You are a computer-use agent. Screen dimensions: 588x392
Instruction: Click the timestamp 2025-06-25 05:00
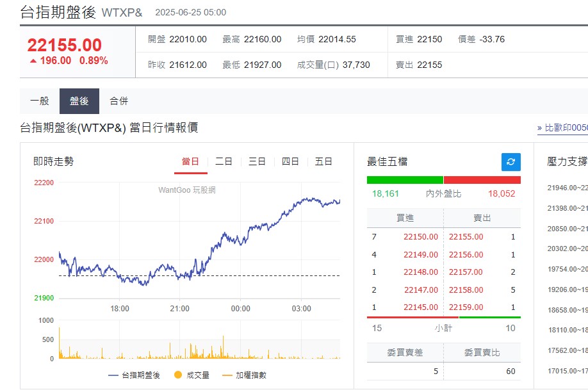coord(190,12)
